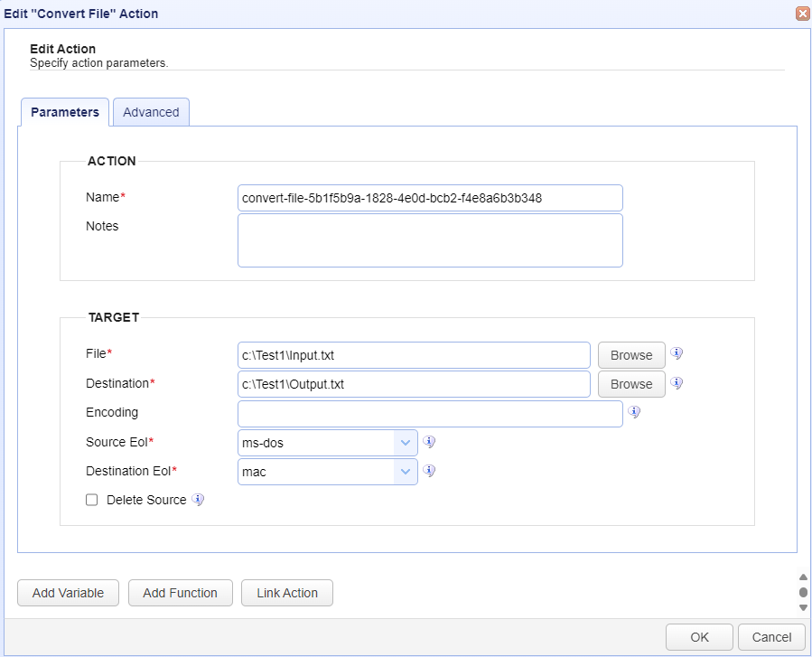Screen dimensions: 812x657
Task: Click the info icon next to File Browse
Action: pos(676,354)
